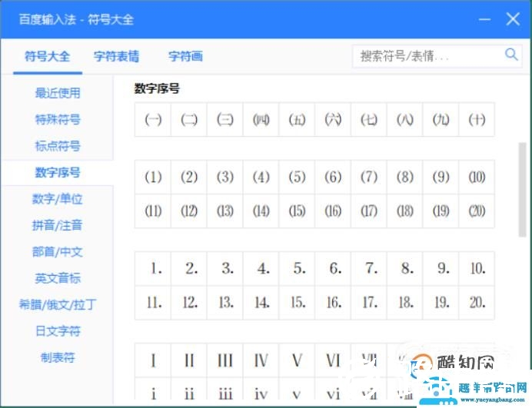
Task: Insert the 1. dotted number symbol
Action: point(153,269)
